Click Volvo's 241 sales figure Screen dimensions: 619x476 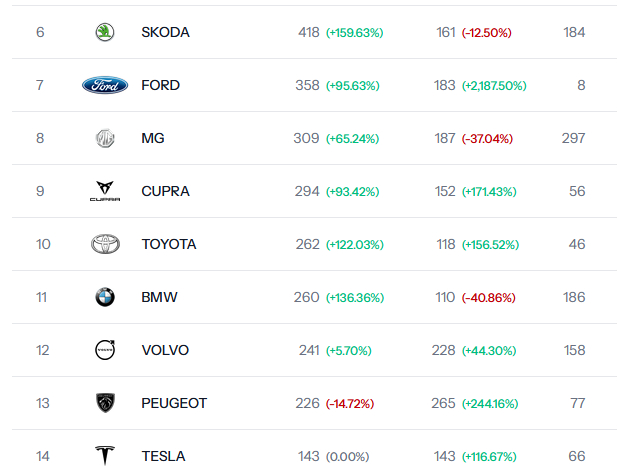point(309,350)
